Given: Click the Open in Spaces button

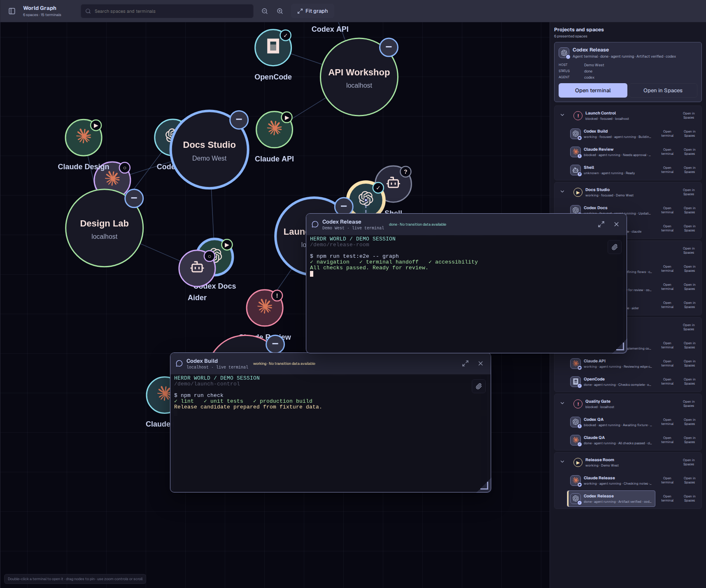Looking at the screenshot, I should point(663,91).
